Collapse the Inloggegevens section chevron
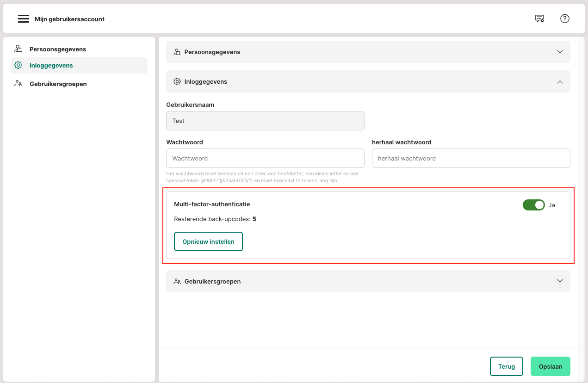Viewport: 588px width, 383px height. (x=560, y=81)
